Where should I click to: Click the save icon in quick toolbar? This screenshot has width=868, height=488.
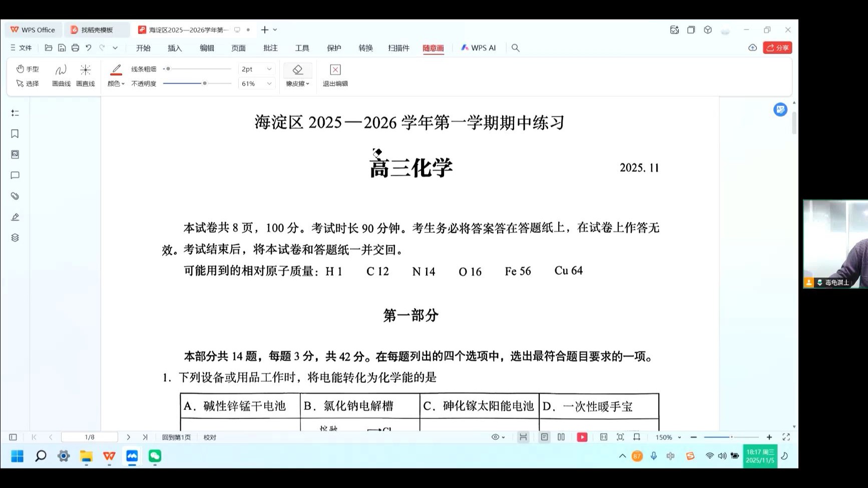click(x=62, y=48)
